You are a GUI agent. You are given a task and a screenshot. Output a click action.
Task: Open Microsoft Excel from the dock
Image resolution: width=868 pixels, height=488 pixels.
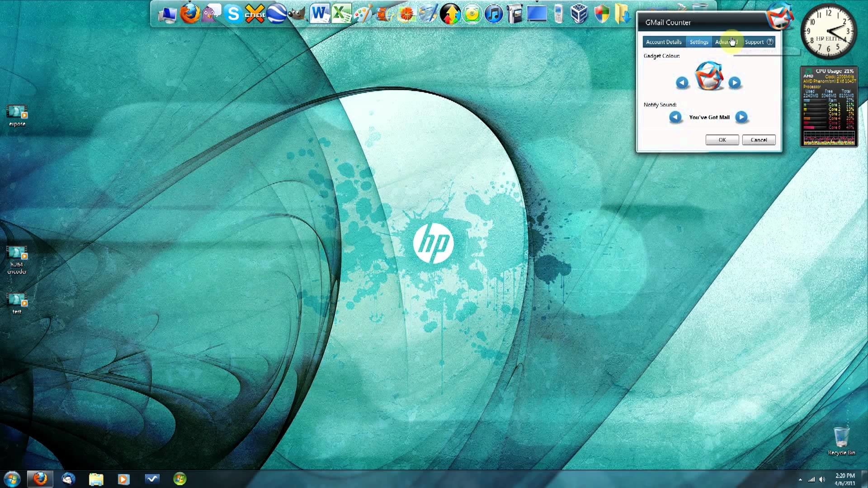341,14
